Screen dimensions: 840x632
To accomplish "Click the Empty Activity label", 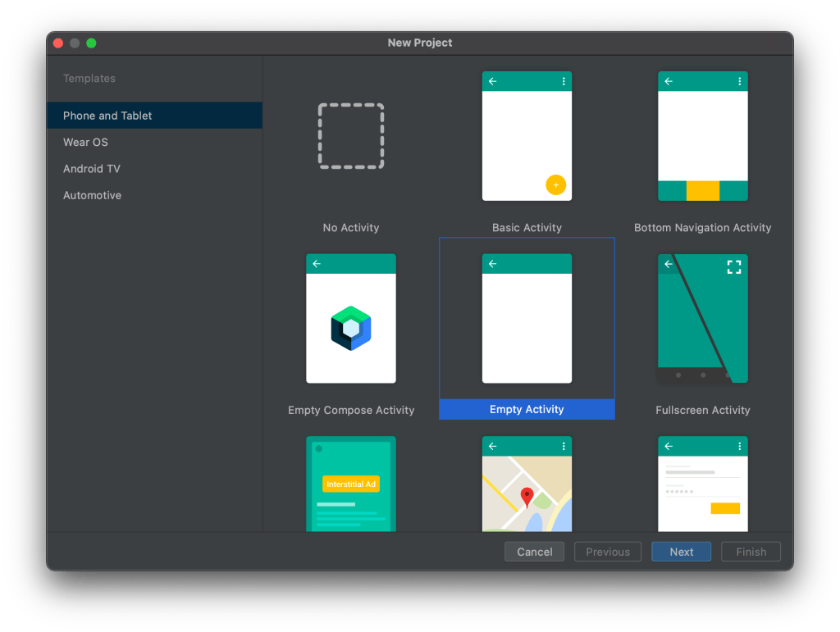I will click(x=527, y=409).
